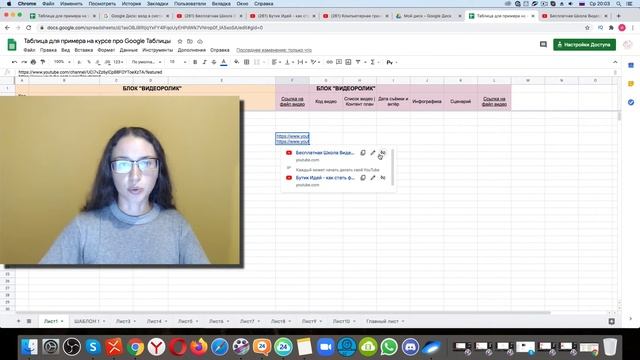
Task: Select the paint format roller tool
Action: [43, 62]
